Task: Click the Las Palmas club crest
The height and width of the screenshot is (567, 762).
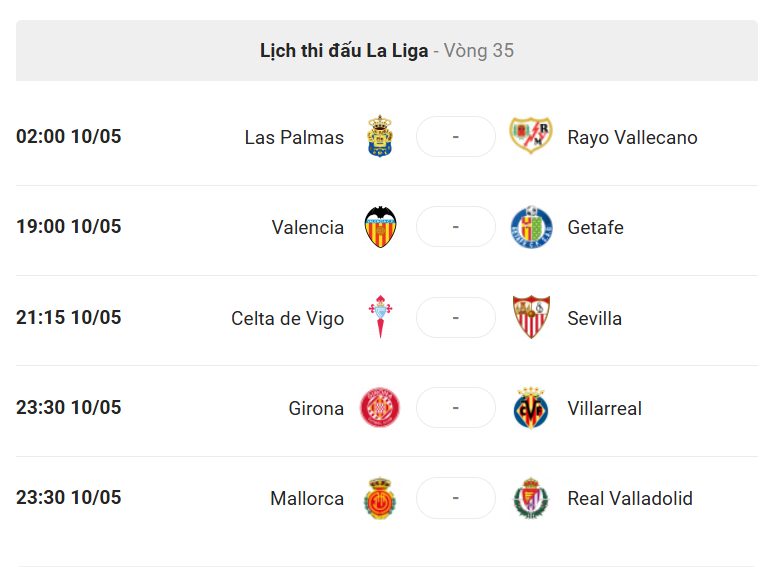Action: tap(380, 136)
